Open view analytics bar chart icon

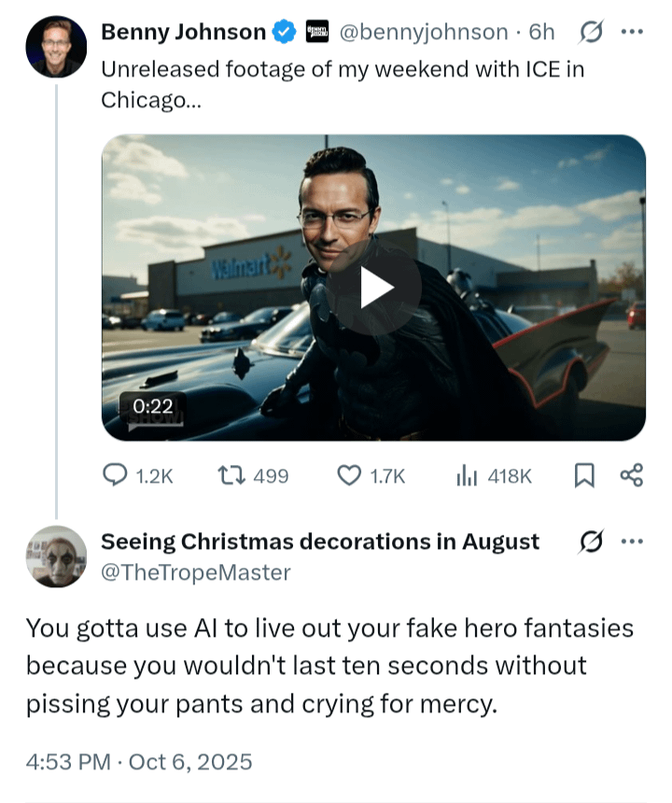tap(468, 476)
